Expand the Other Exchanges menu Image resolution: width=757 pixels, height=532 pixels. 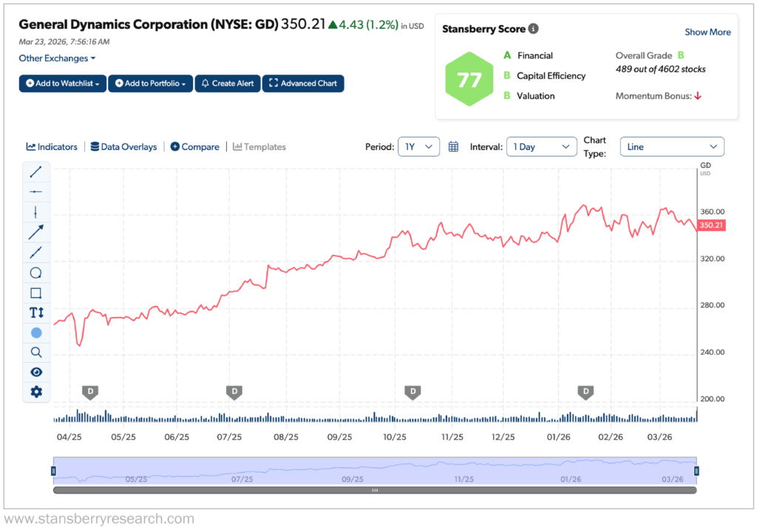[x=57, y=58]
